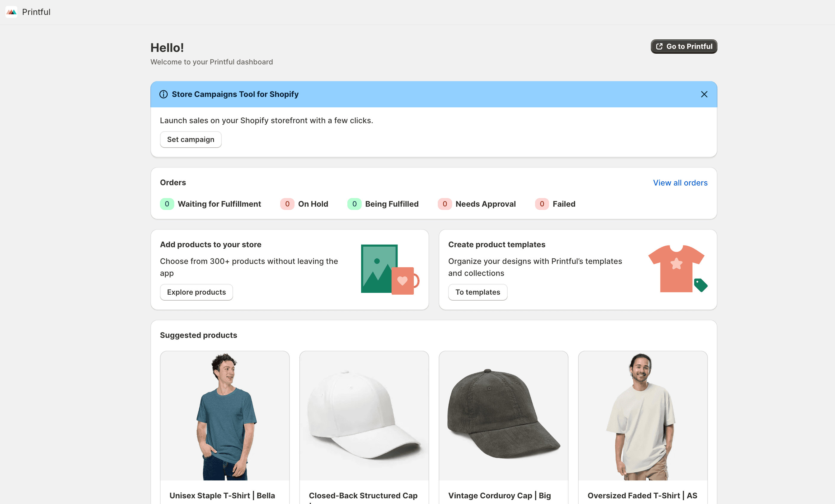Click the Needs Approval count badge
The width and height of the screenshot is (835, 504).
click(445, 204)
